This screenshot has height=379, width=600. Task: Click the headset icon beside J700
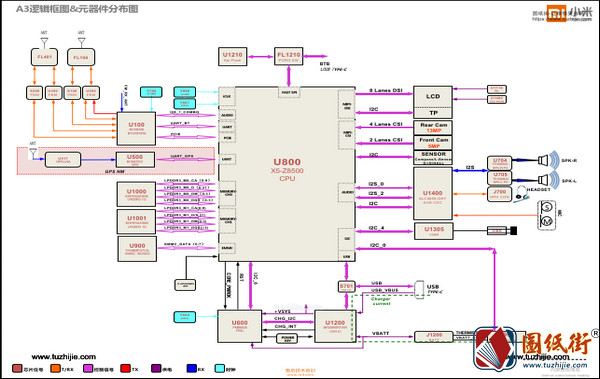coord(520,194)
